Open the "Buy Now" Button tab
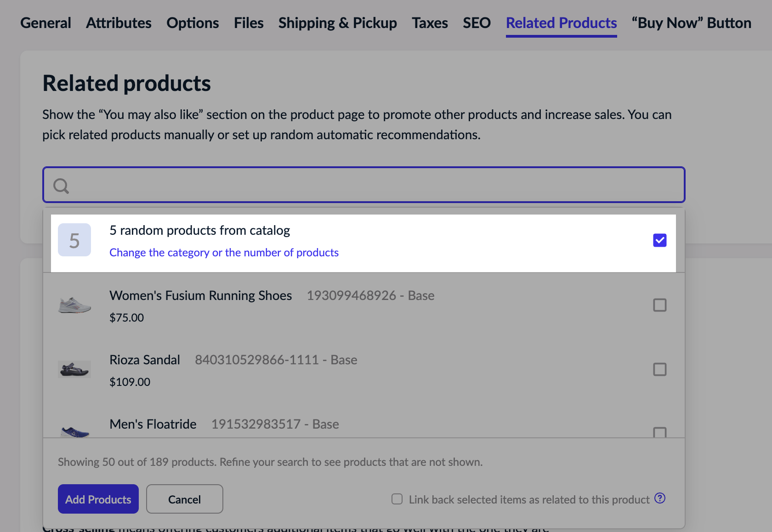 pos(692,23)
